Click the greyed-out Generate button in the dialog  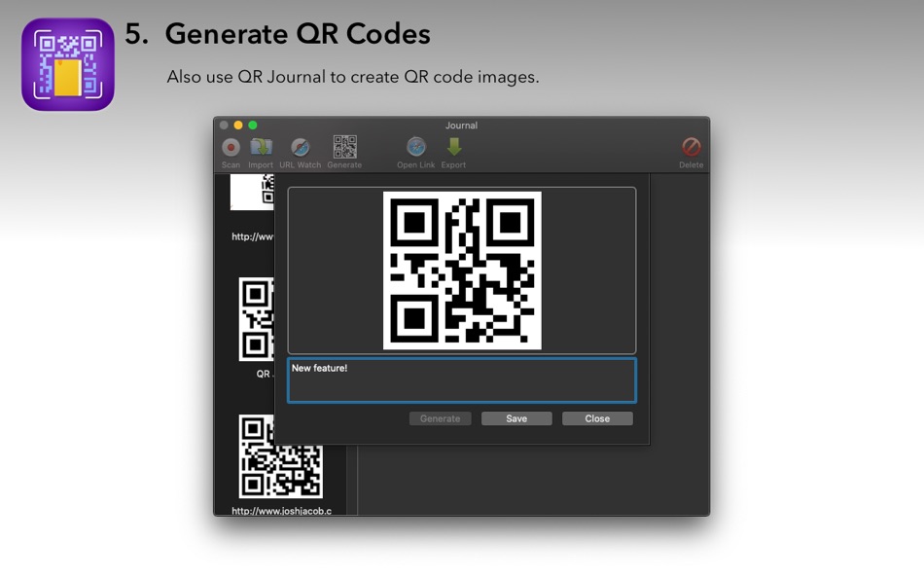click(441, 418)
